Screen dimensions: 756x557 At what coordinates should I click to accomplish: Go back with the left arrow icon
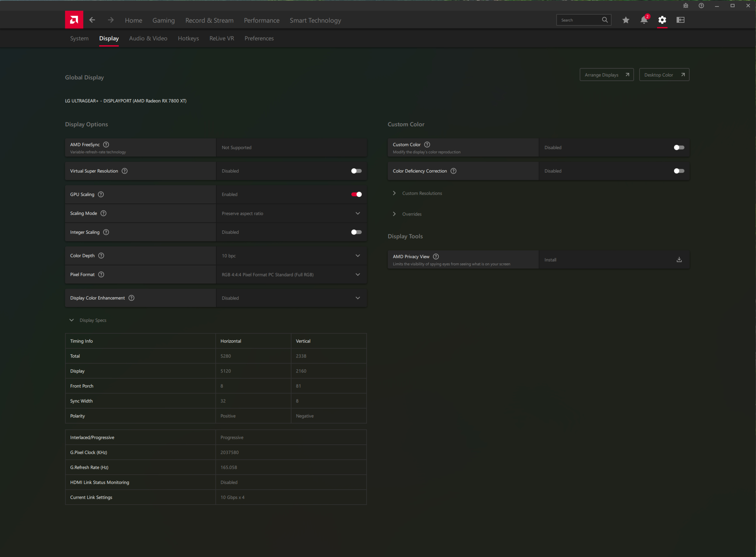click(x=92, y=20)
